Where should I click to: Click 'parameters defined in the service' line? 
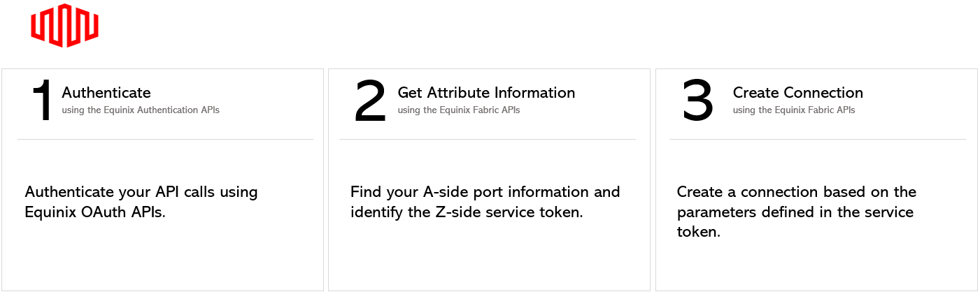coord(795,212)
